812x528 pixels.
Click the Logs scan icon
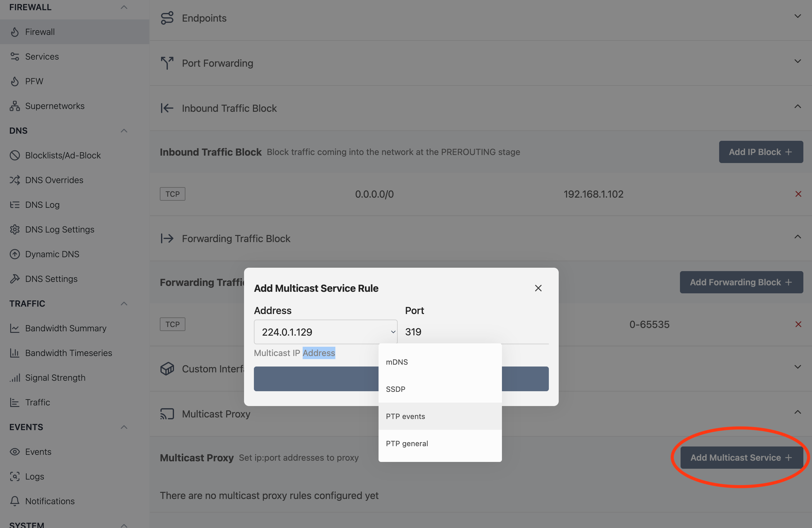pyautogui.click(x=15, y=476)
